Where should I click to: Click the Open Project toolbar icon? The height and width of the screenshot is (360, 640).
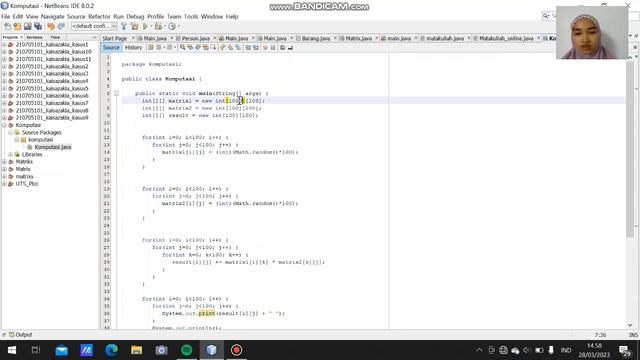point(27,27)
